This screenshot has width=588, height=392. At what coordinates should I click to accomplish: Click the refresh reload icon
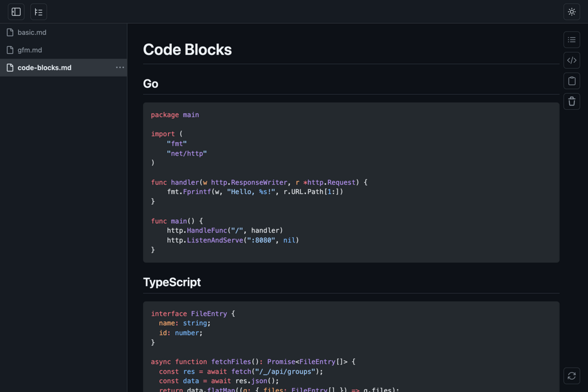[572, 376]
